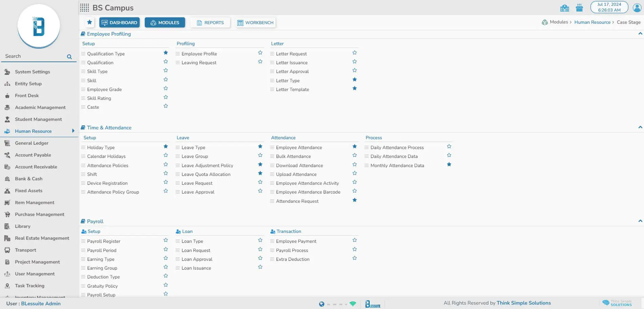Switch to the Reports tab
The image size is (644, 309).
[x=210, y=23]
